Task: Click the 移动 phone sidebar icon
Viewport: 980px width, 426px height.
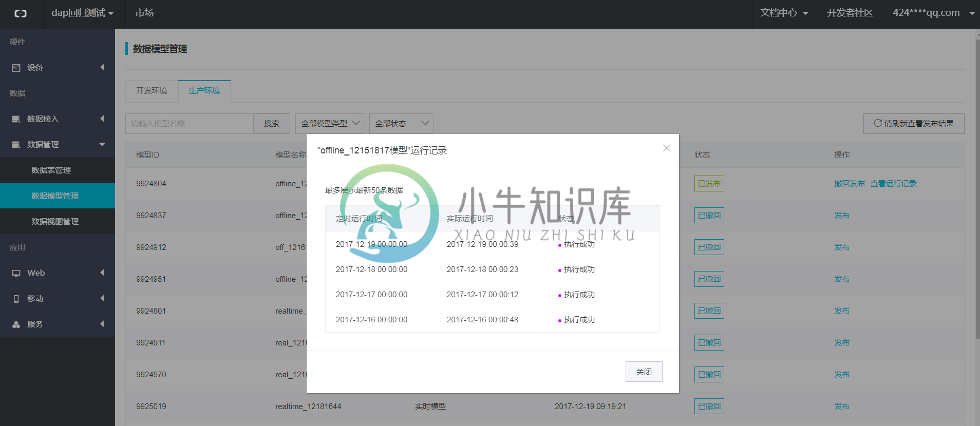Action: coord(16,299)
